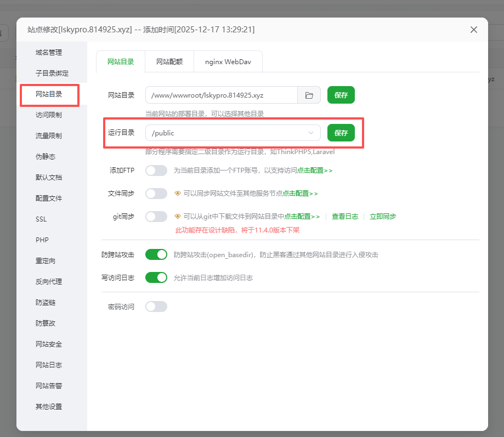Viewport: 504px width, 437px height.
Task: Click 保存 next to the website directory path
Action: 341,94
